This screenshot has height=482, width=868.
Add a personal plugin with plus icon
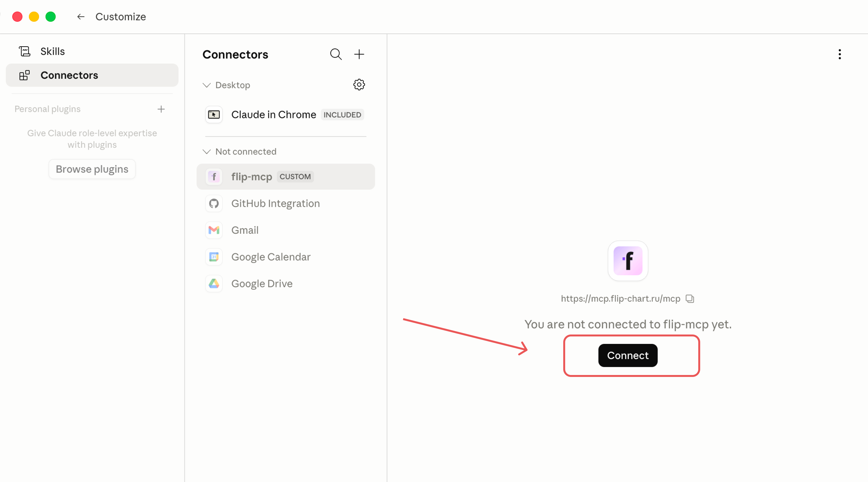[x=161, y=109]
